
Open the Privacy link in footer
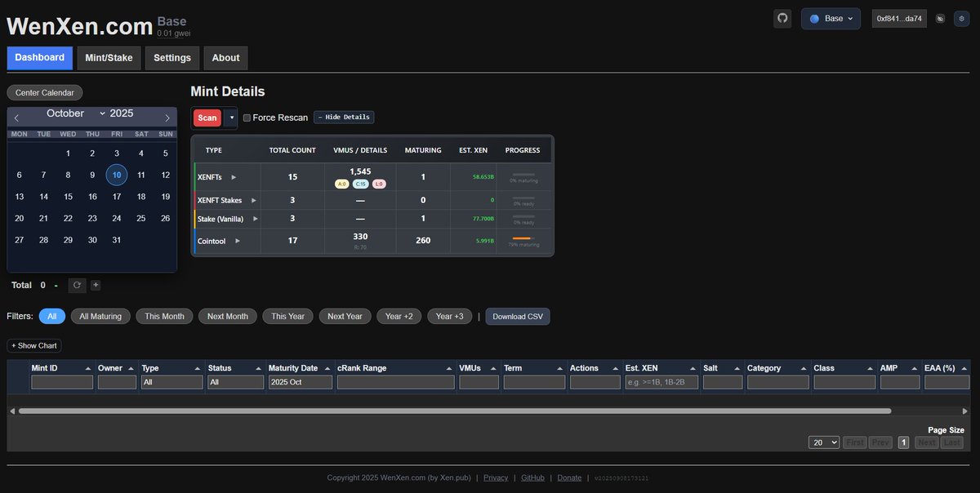pos(496,478)
